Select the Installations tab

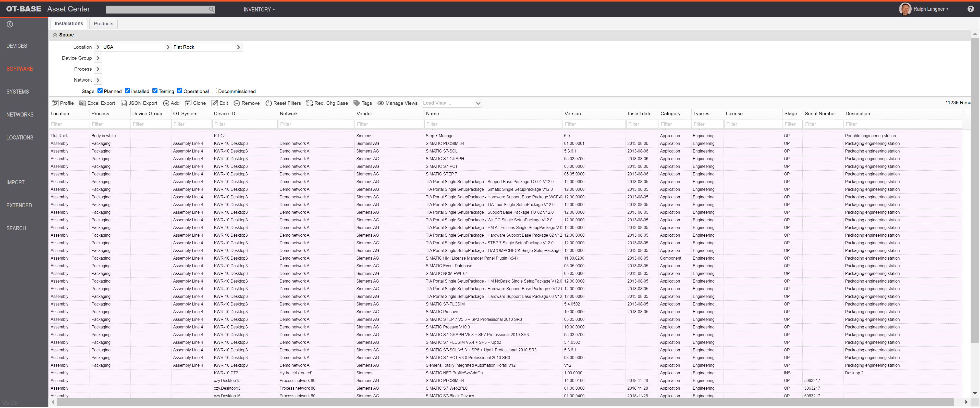69,23
